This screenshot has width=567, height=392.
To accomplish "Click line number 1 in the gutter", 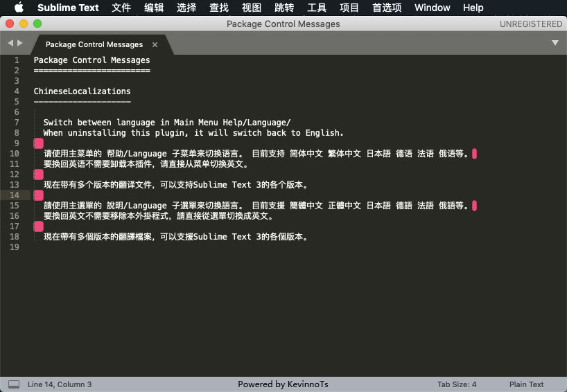I will [17, 60].
